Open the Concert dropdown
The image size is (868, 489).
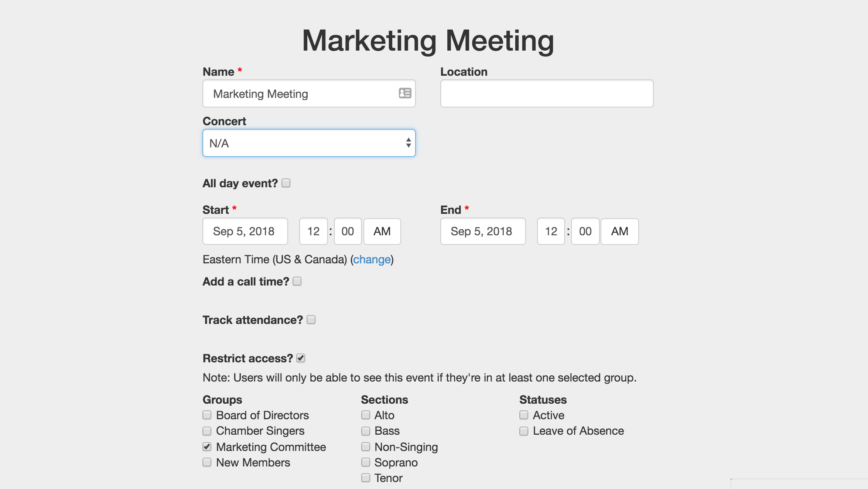(309, 143)
